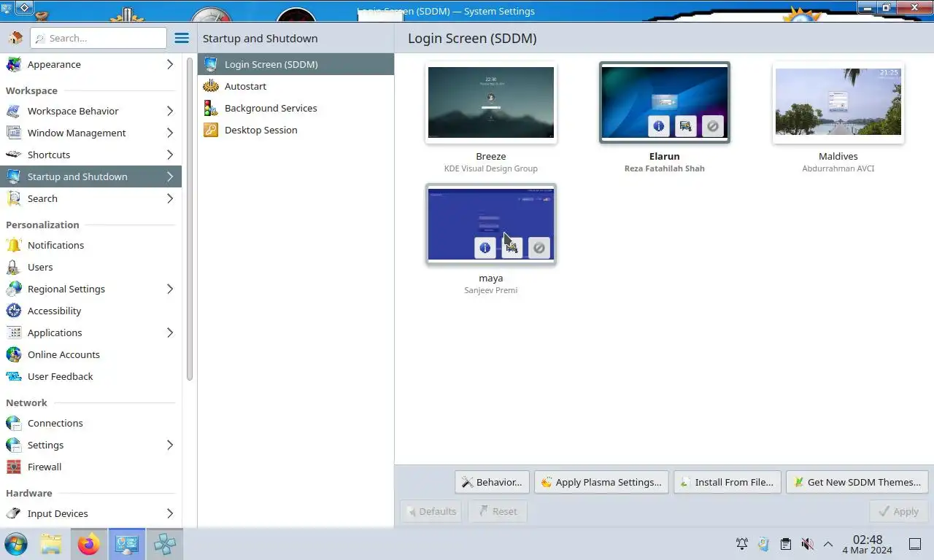934x560 pixels.
Task: Uninstall the Elarun theme icon
Action: 713,126
